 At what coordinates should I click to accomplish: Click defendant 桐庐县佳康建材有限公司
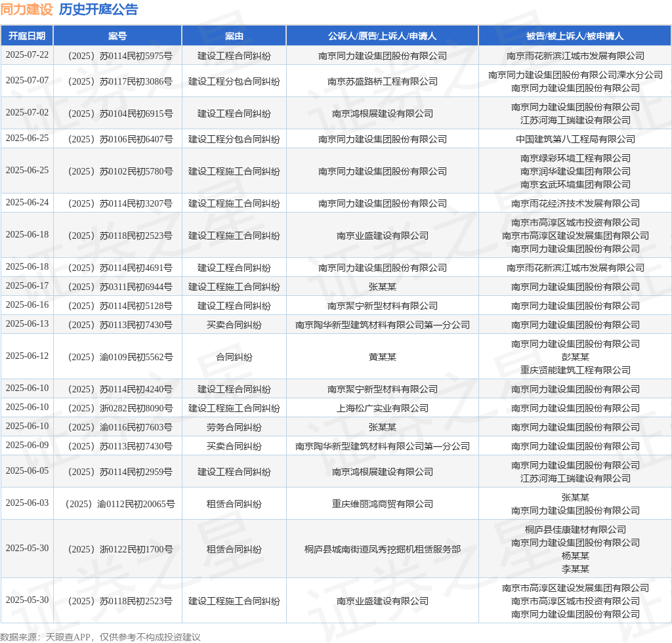pyautogui.click(x=575, y=530)
